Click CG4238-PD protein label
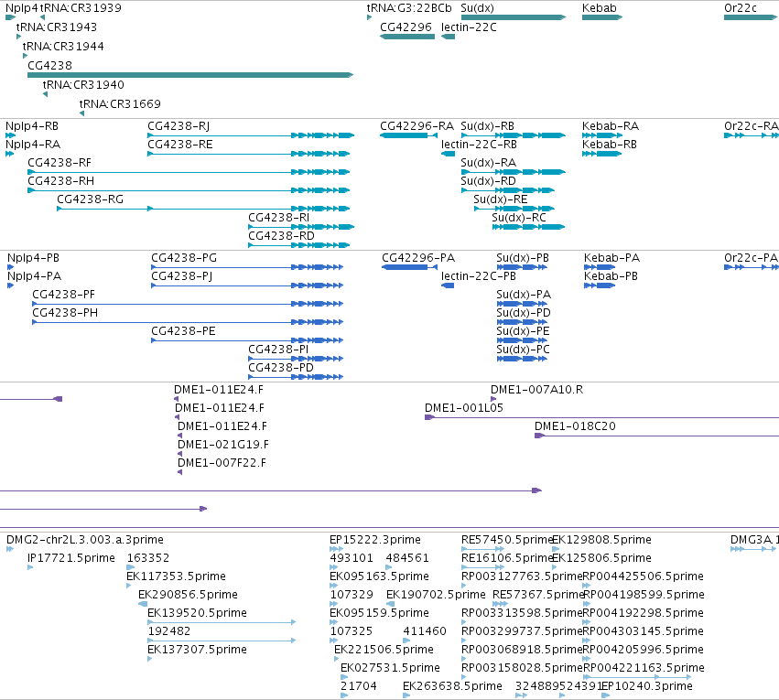The image size is (779, 700). pos(281,368)
